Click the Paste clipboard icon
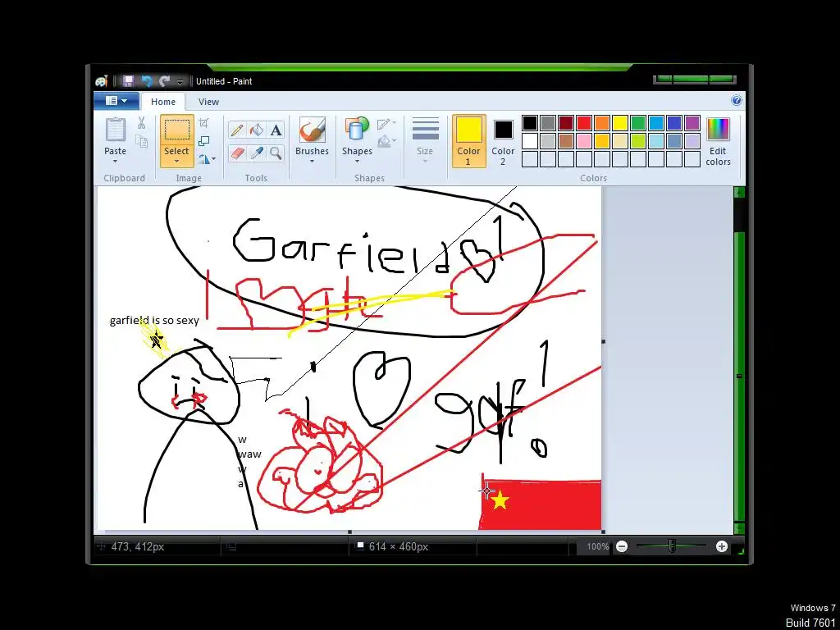Viewport: 840px width, 630px height. pos(115,130)
